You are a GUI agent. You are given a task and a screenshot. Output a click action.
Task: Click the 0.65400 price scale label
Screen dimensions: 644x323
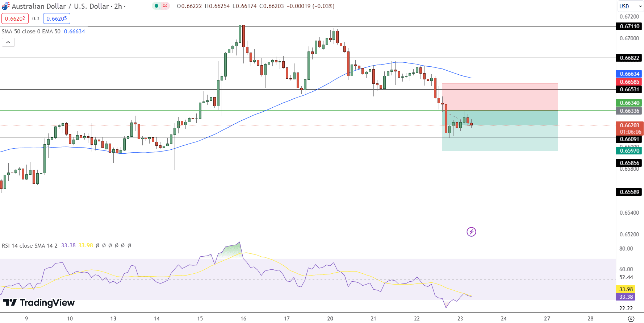click(629, 213)
